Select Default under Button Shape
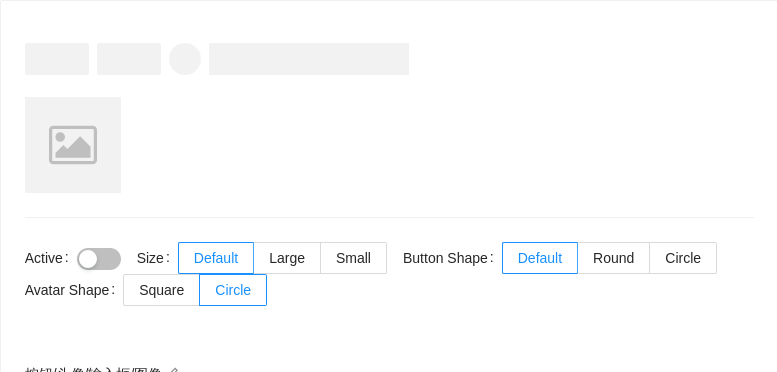 coord(540,258)
